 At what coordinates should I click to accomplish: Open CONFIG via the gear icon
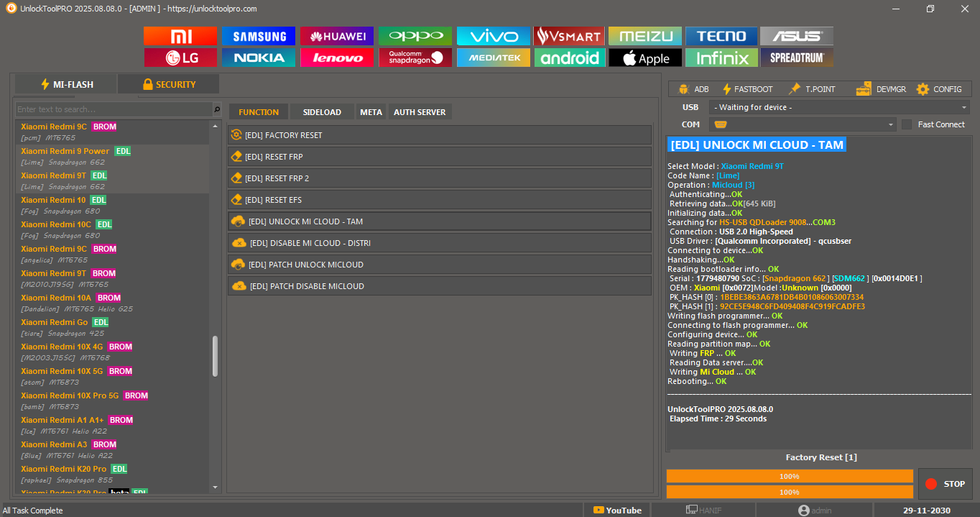(922, 88)
